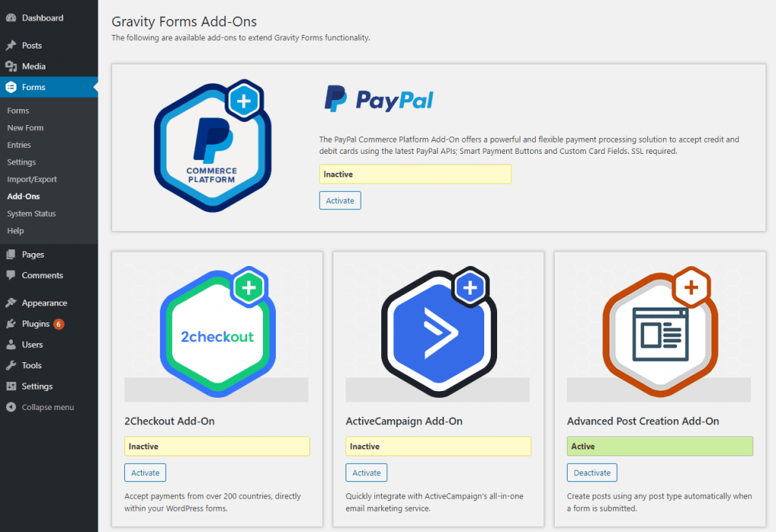Click the Media library icon
This screenshot has width=776, height=532.
click(x=11, y=67)
